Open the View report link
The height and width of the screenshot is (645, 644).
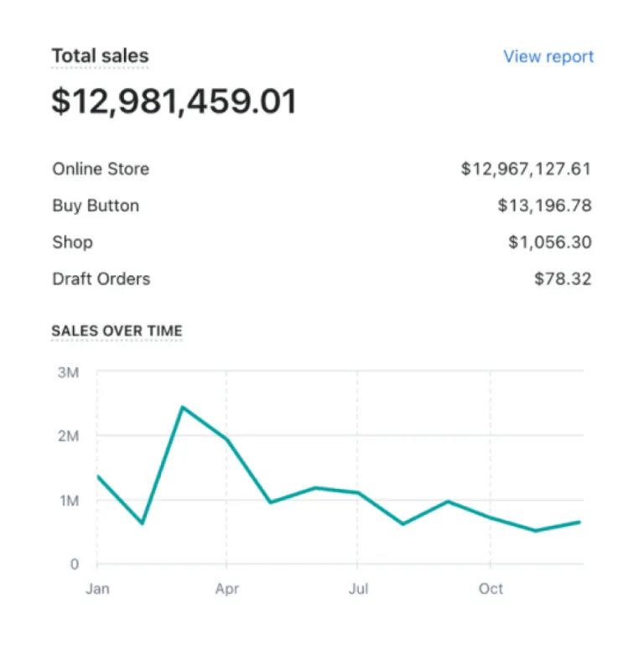click(548, 57)
